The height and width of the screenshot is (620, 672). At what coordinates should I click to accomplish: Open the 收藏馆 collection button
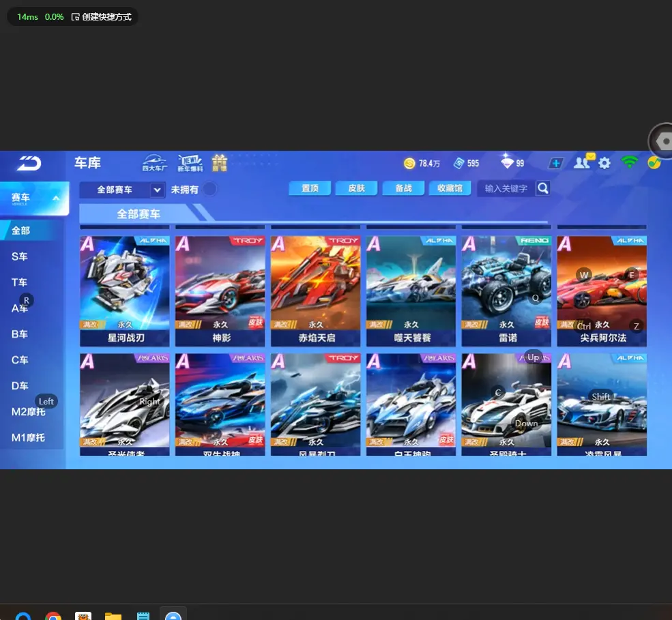(x=450, y=188)
